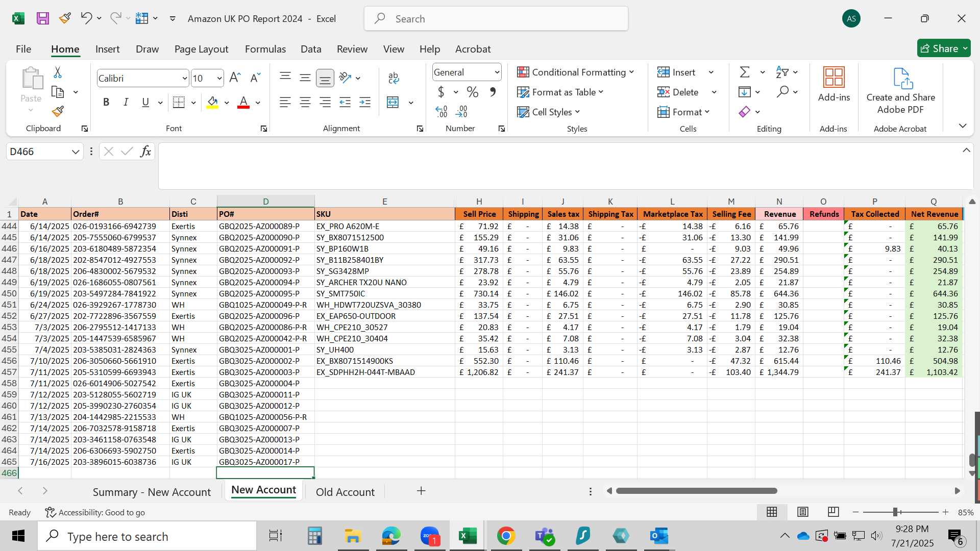This screenshot has height=551, width=980.
Task: Click Increase Indent icon
Action: pyautogui.click(x=365, y=103)
